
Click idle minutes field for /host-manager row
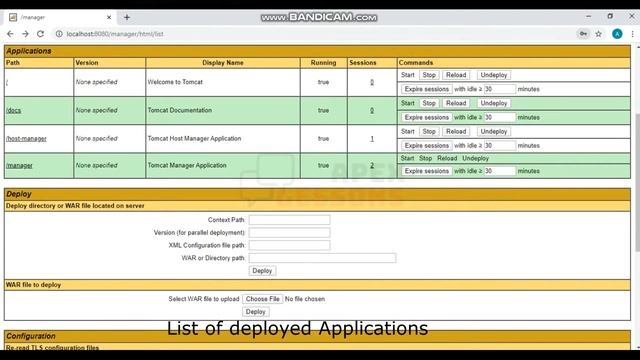point(500,145)
